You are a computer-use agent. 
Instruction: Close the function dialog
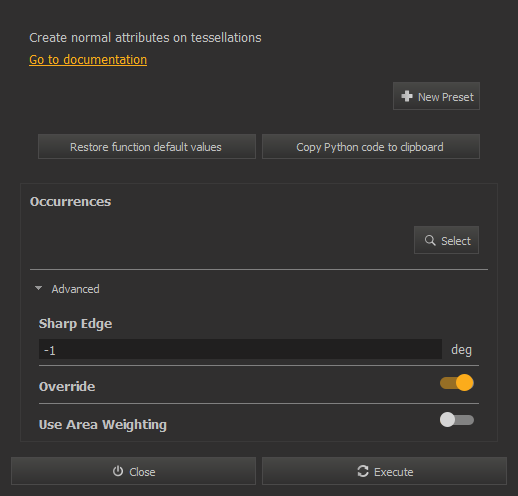click(133, 471)
